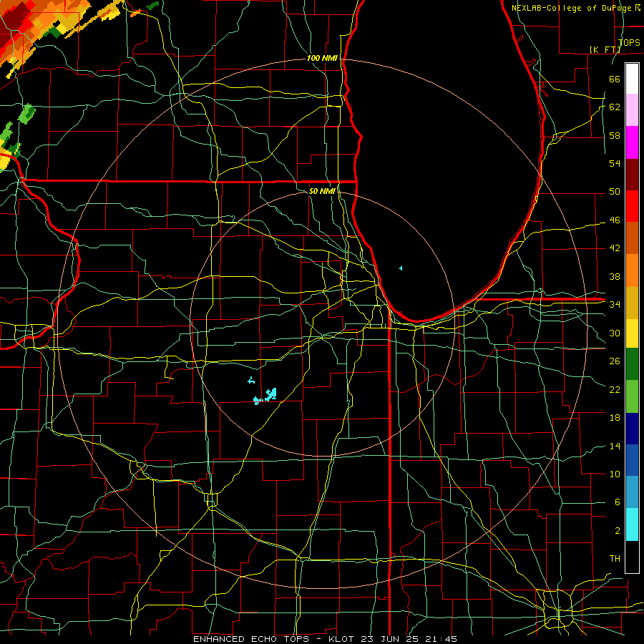This screenshot has height=644, width=644.
Task: Select the dark green legend swatch
Action: pyautogui.click(x=632, y=364)
